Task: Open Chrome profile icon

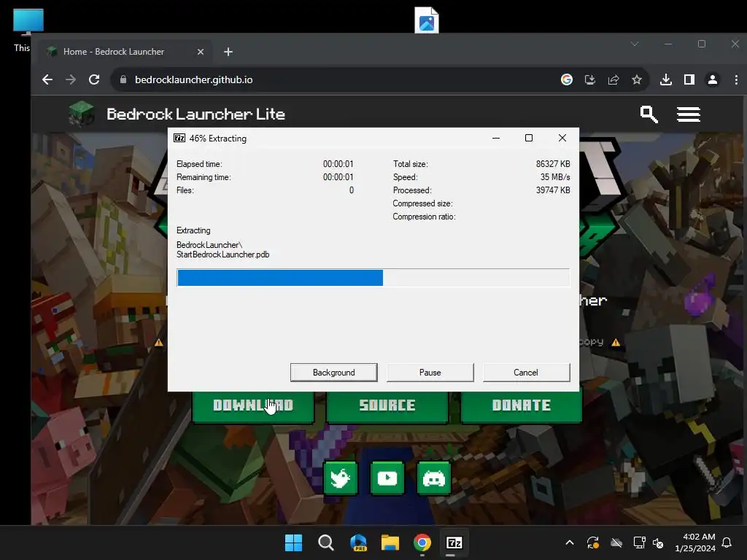Action: 713,79
